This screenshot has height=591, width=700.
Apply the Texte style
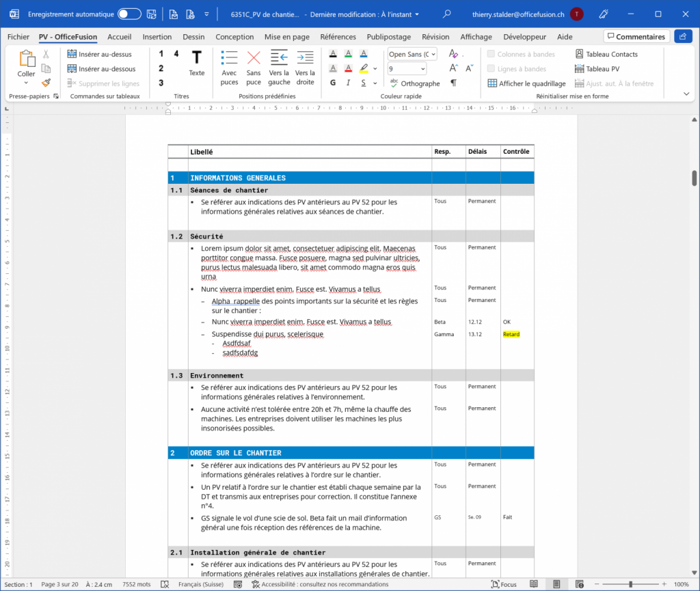pyautogui.click(x=196, y=63)
